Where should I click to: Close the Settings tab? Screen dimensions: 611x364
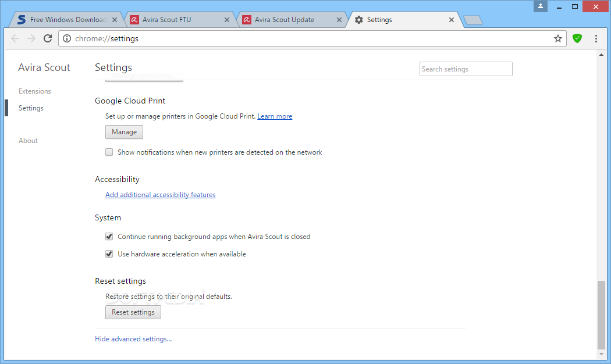451,20
